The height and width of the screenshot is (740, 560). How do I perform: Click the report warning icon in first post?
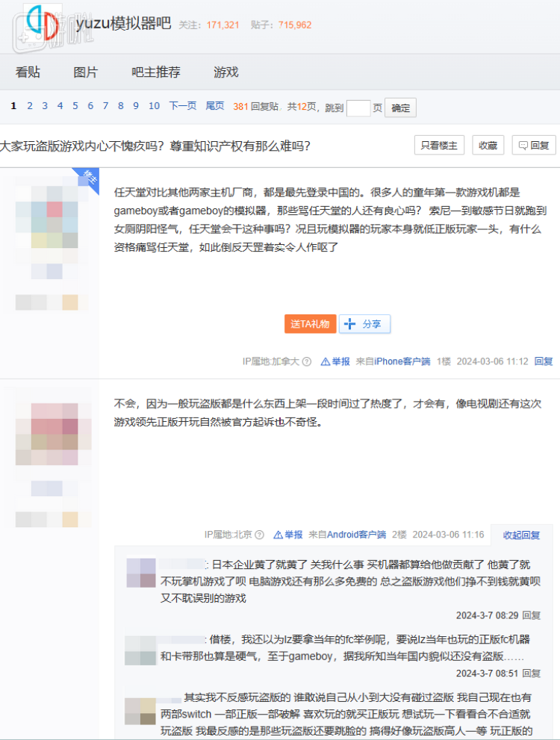(x=325, y=361)
